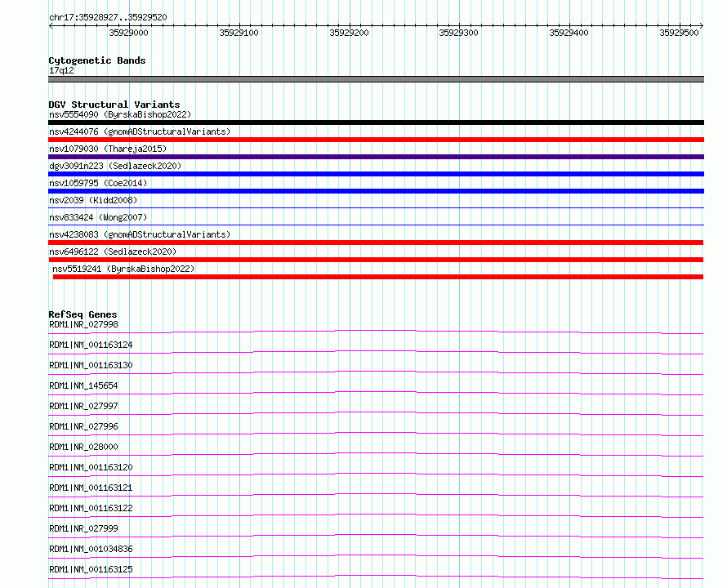Open variant dgv3091n223 (Sedlazeck2020) label
The image size is (727, 588).
pos(115,166)
